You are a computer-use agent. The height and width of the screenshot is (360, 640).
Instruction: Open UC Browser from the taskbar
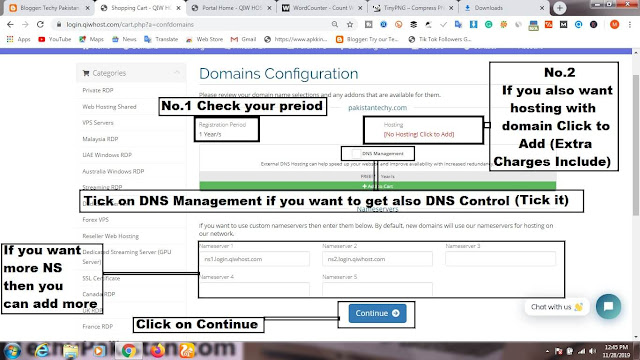coord(187,351)
